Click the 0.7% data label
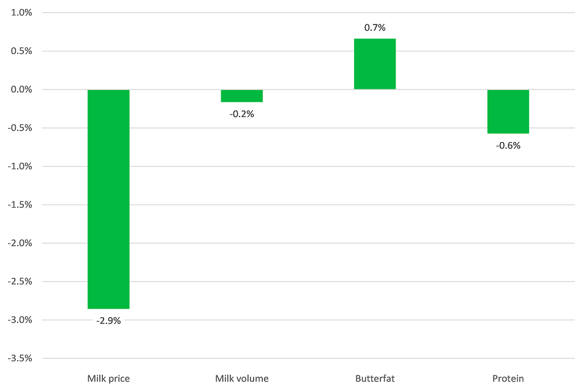The width and height of the screenshot is (588, 392). click(x=375, y=28)
